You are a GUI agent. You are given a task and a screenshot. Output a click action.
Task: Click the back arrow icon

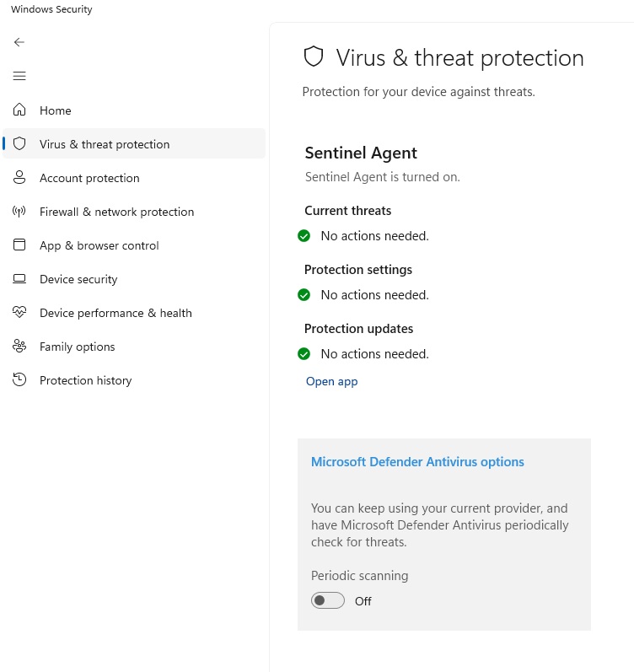19,42
